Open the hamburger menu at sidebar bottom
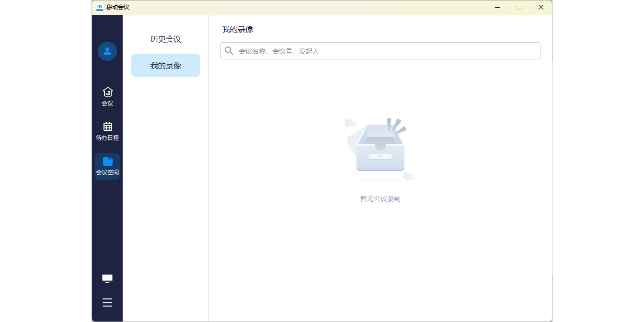Screen dimensions: 644x322 click(x=107, y=302)
